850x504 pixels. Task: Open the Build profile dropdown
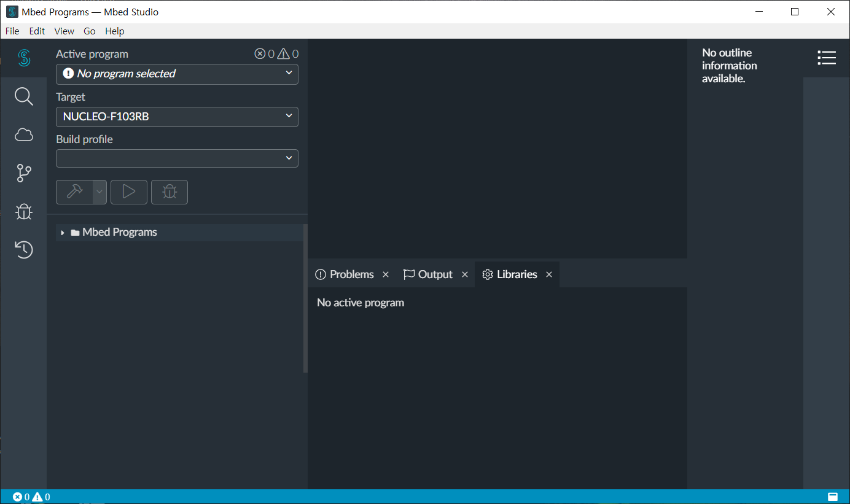tap(177, 158)
